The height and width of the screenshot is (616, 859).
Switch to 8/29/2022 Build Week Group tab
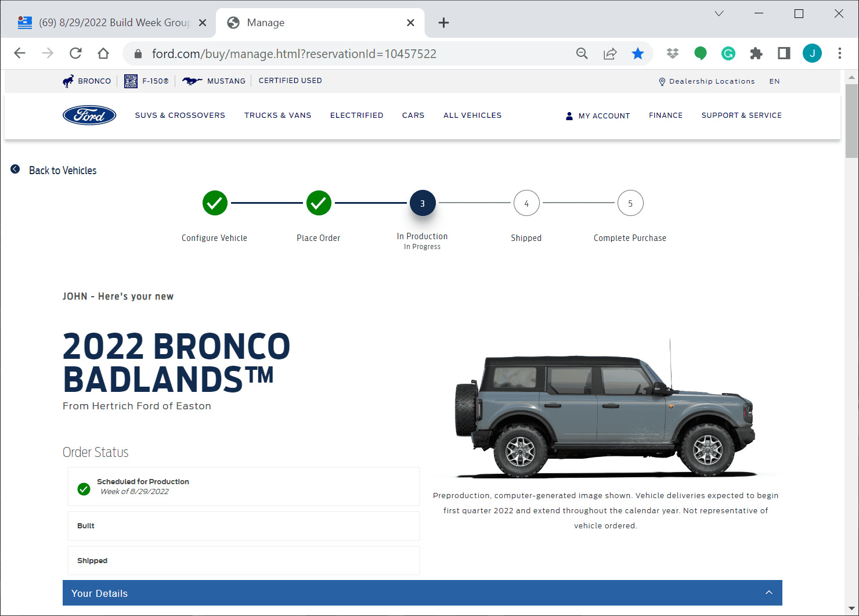(114, 23)
